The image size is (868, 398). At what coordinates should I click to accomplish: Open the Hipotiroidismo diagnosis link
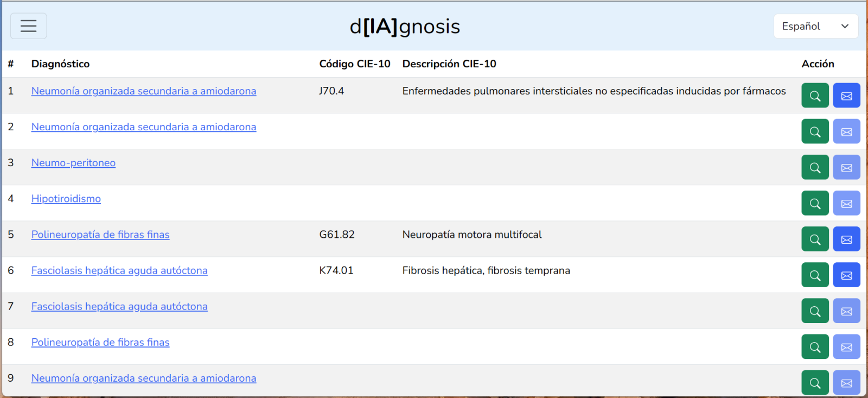pyautogui.click(x=66, y=199)
